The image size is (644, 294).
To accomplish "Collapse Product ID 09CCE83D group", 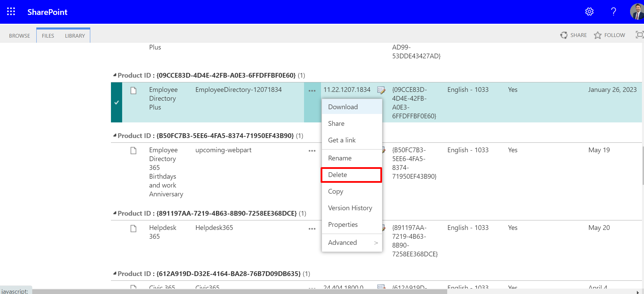I will (x=115, y=75).
